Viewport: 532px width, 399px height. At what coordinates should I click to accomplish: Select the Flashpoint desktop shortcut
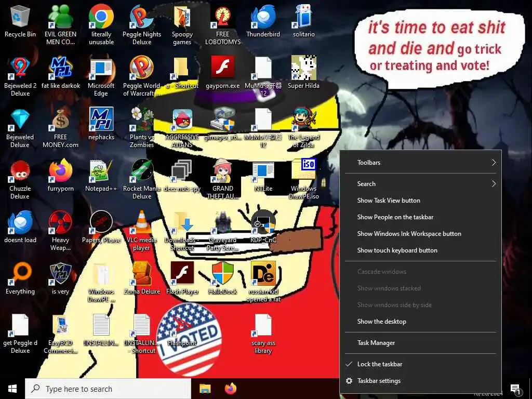click(x=182, y=325)
